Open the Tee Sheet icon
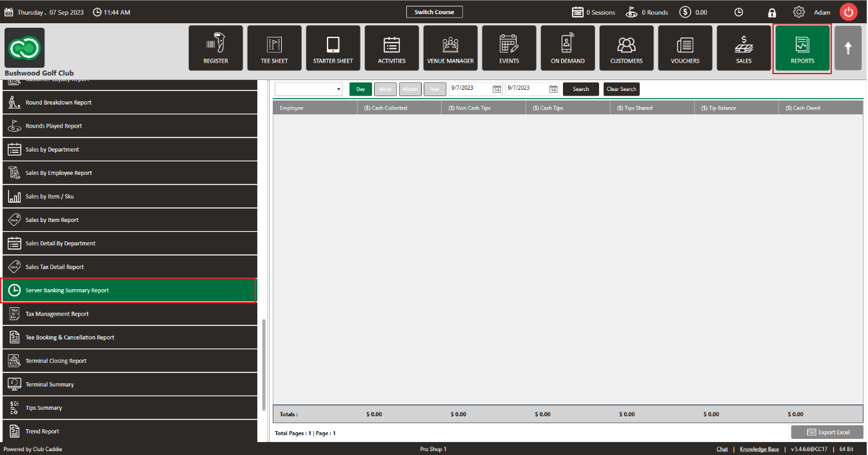Image resolution: width=868 pixels, height=455 pixels. click(x=275, y=44)
